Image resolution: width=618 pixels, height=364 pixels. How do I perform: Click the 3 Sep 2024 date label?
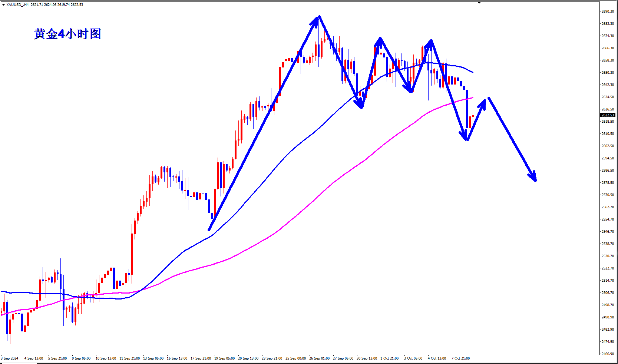[x=10, y=358]
